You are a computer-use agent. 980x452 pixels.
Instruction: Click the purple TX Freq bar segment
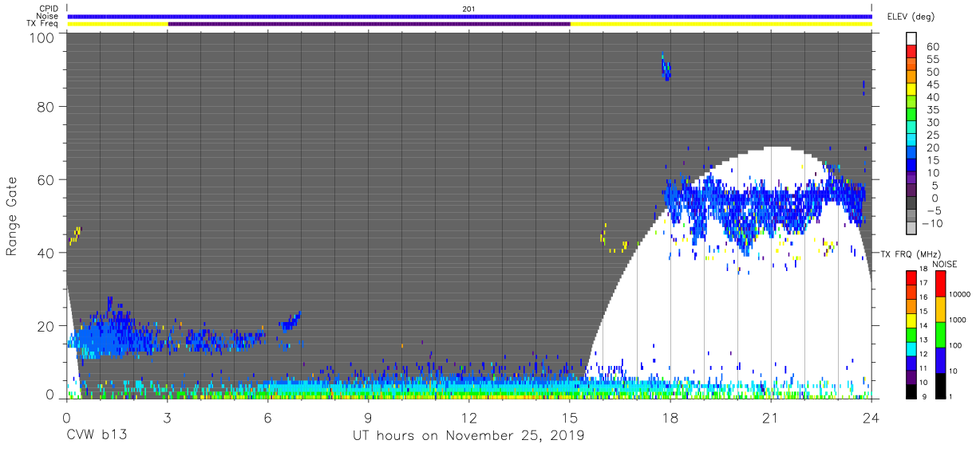(369, 24)
